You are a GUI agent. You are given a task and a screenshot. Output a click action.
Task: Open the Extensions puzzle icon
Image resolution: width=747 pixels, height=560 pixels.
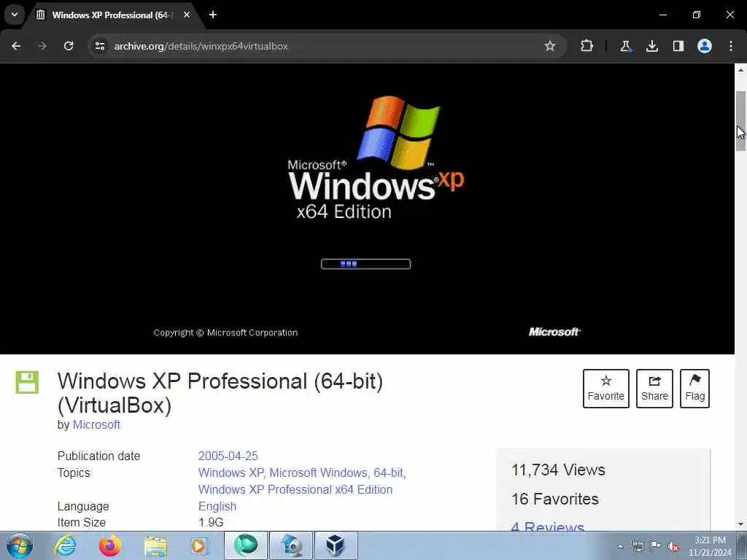click(587, 46)
